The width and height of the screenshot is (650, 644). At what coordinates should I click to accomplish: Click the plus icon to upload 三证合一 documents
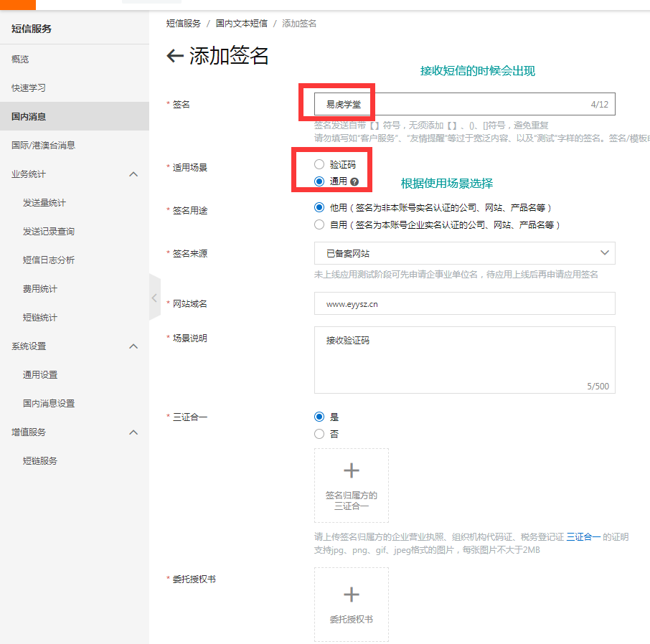click(x=351, y=470)
